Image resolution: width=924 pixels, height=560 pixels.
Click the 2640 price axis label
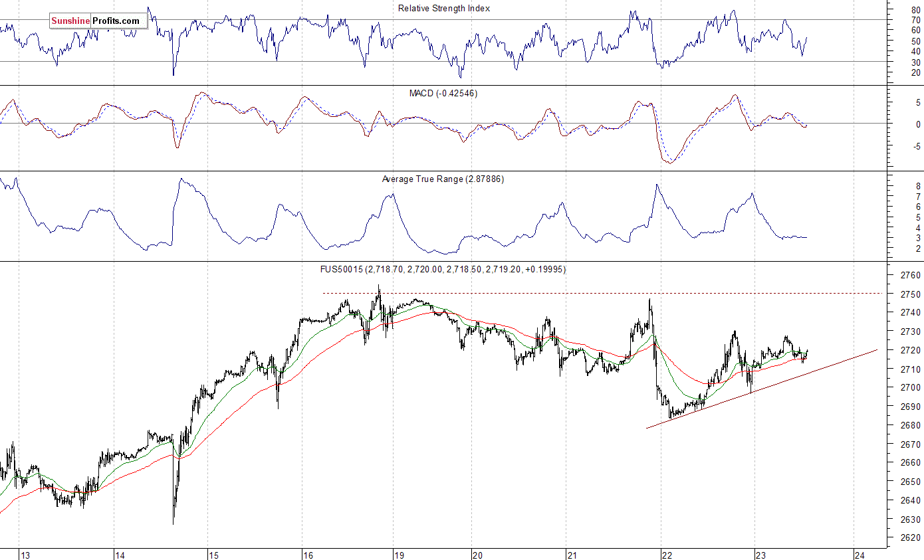[910, 500]
